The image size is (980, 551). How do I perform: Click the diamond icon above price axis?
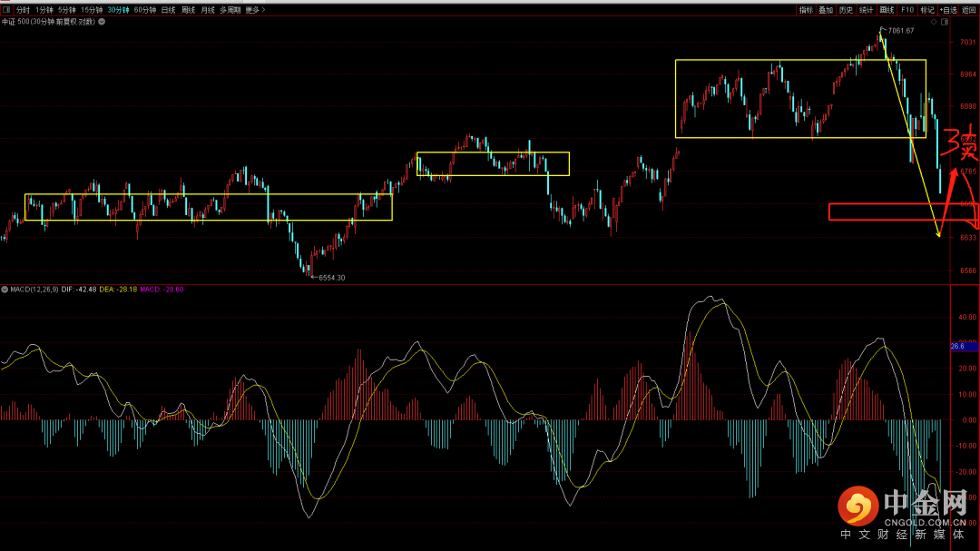(934, 22)
